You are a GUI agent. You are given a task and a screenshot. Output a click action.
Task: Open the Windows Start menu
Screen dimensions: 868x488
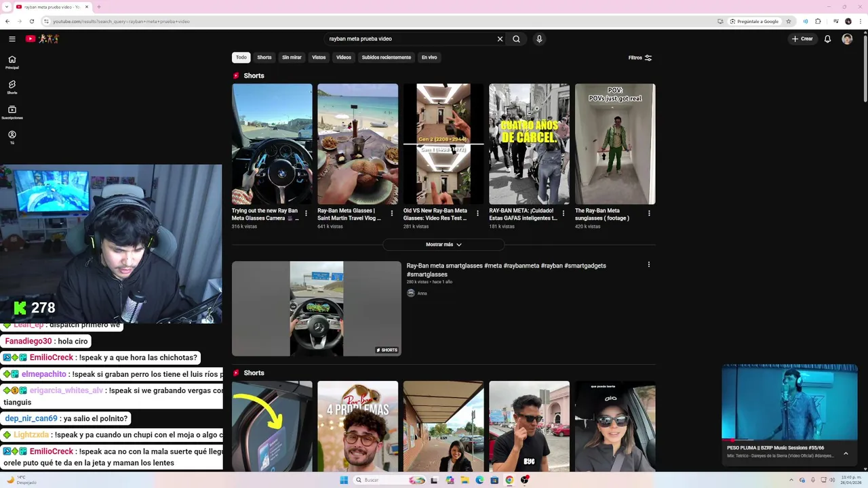pos(344,480)
